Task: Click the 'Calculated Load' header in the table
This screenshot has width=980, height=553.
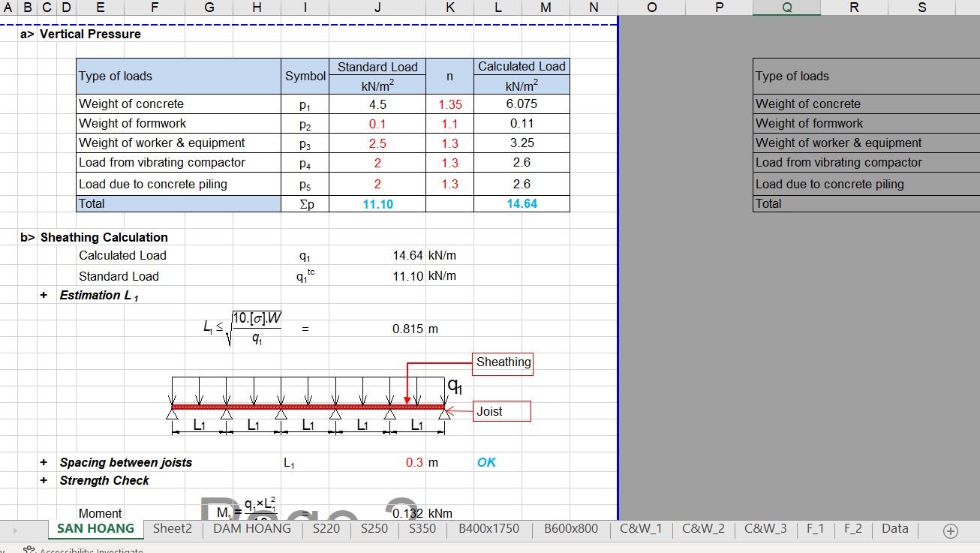Action: [x=522, y=67]
